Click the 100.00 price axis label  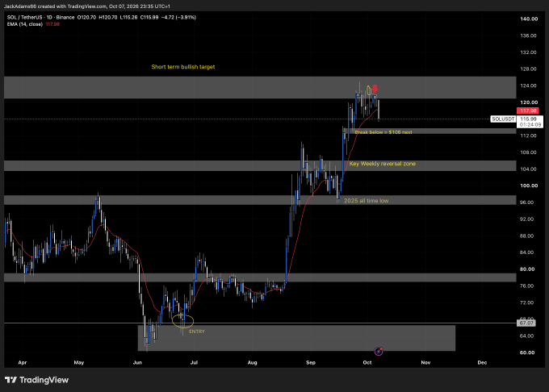[528, 186]
